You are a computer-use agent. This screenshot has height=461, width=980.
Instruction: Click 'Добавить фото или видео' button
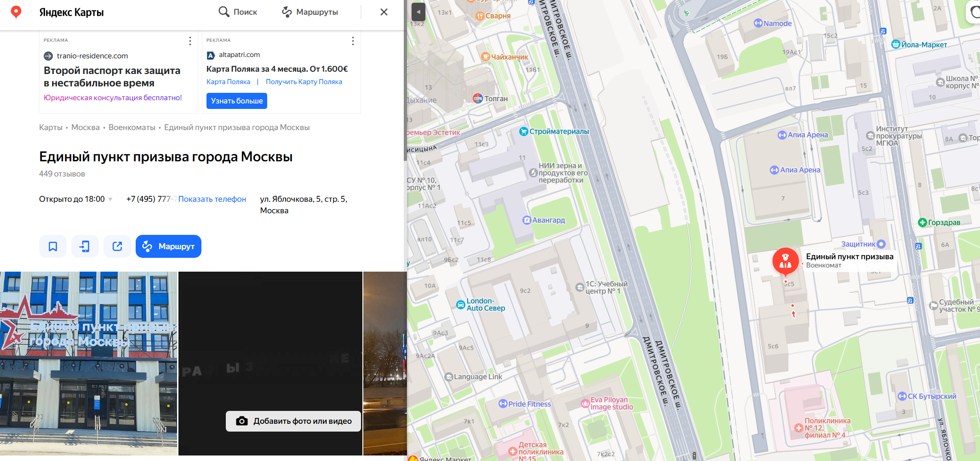click(293, 421)
